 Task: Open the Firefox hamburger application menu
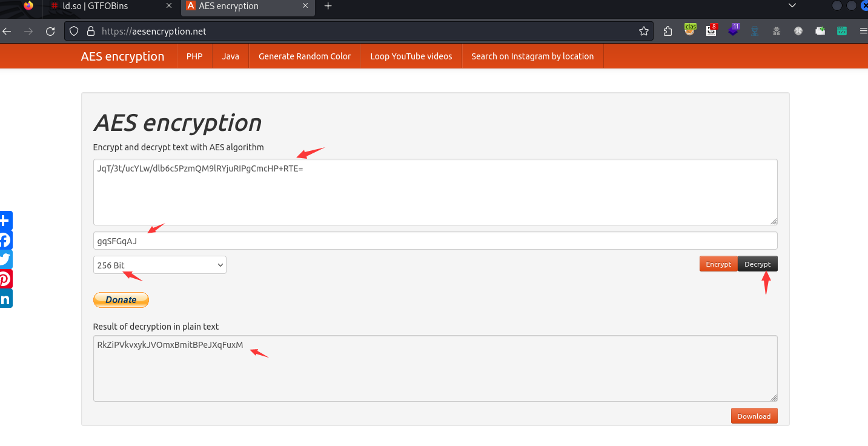(x=863, y=32)
